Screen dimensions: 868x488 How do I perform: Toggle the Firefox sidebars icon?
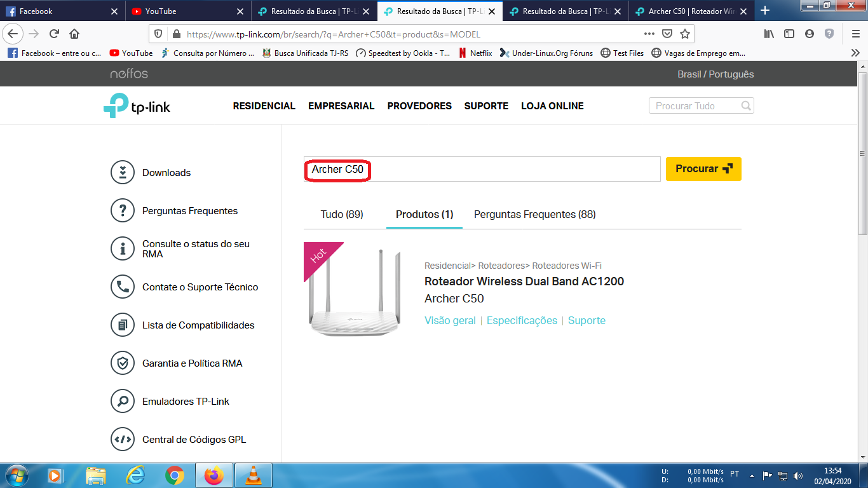pyautogui.click(x=789, y=34)
